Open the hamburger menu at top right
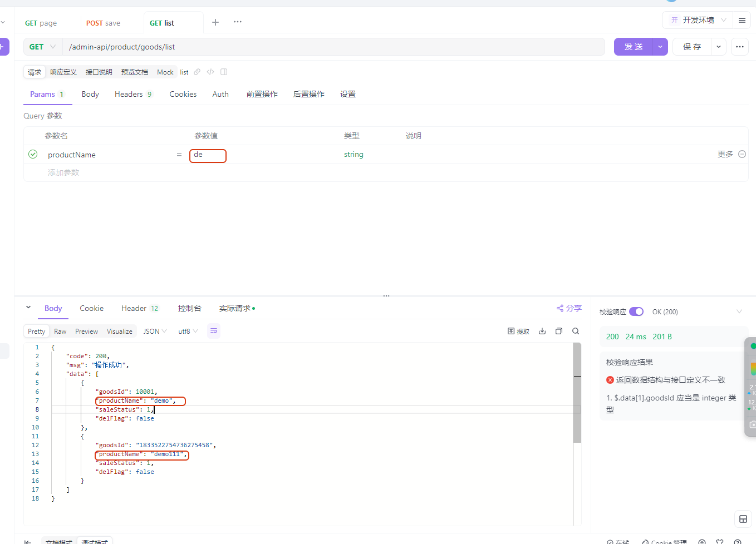Screen dimensions: 756x544 pos(742,21)
